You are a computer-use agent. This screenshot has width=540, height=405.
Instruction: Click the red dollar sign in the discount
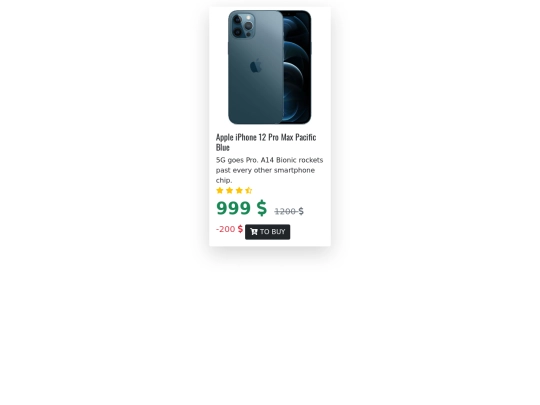coord(240,229)
